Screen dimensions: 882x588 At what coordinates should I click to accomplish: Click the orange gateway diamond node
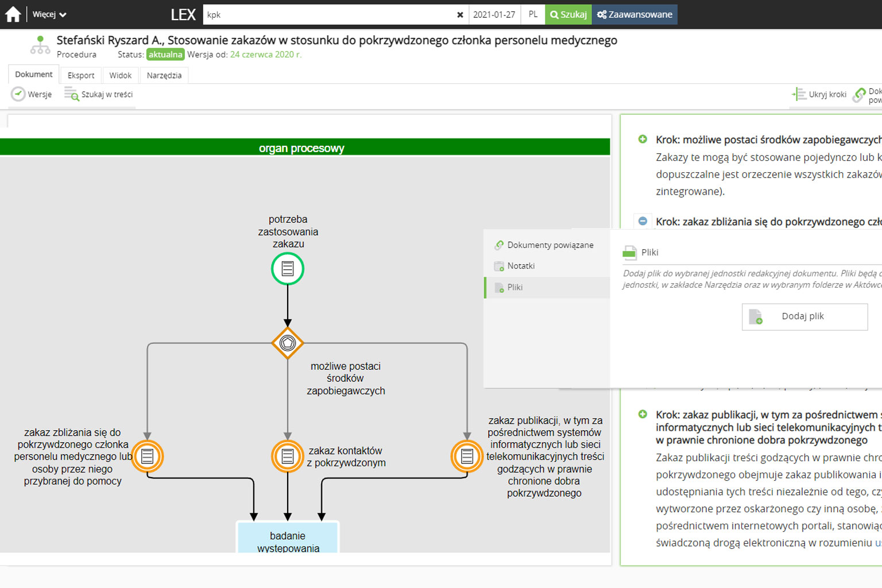(288, 343)
